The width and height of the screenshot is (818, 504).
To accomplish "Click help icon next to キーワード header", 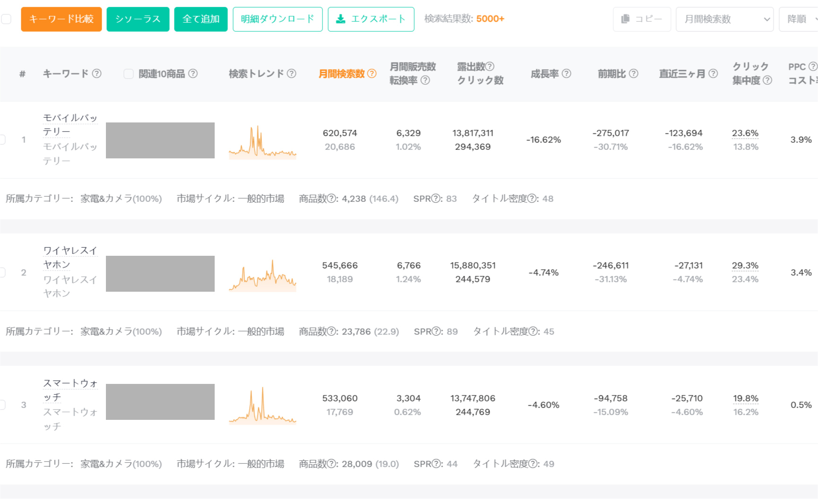I will (x=96, y=74).
